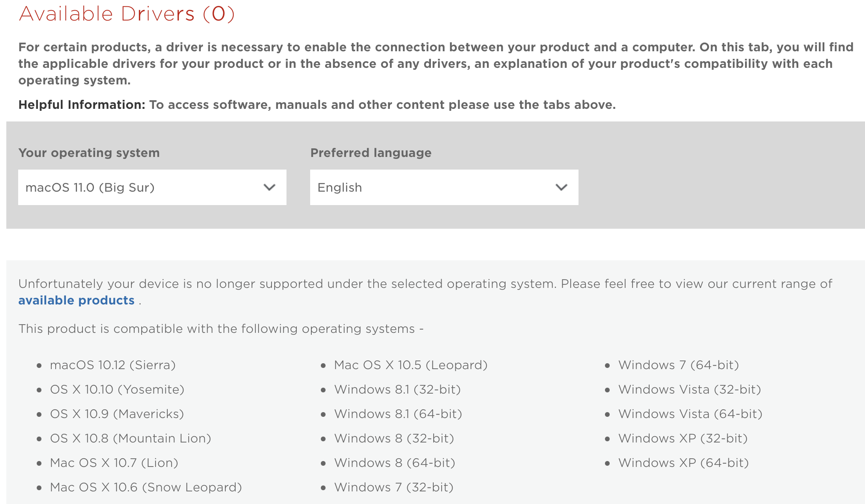Screen dimensions: 865x504
Task: Click the Mac OS X 10.6 (Snow Leopard) entry
Action: click(x=146, y=487)
